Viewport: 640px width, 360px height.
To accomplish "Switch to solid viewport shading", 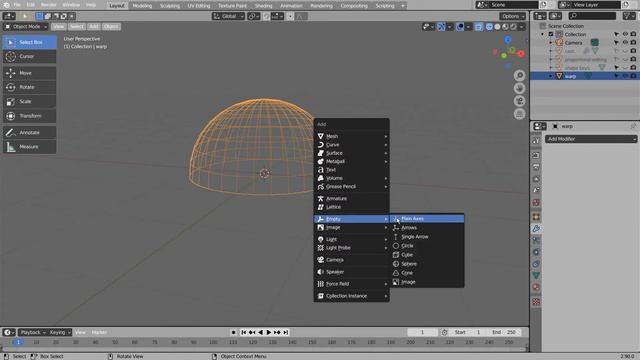I will tap(497, 27).
